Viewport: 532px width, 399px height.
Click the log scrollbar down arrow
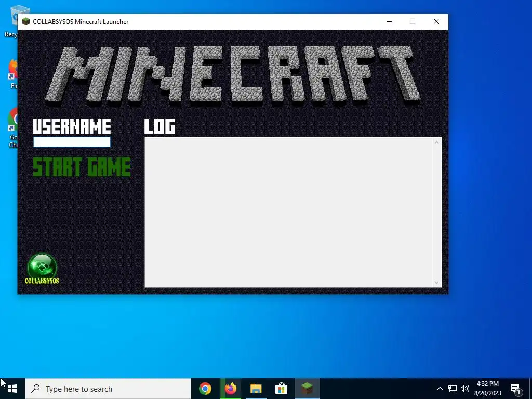[436, 282]
